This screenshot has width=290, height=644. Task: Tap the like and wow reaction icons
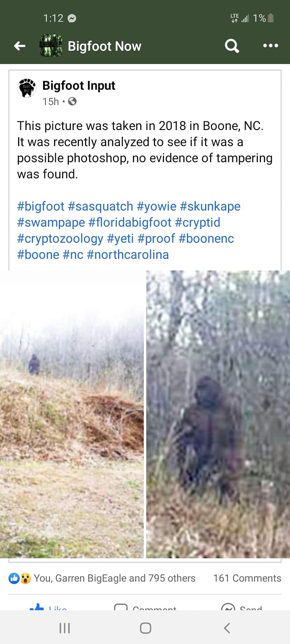point(20,578)
